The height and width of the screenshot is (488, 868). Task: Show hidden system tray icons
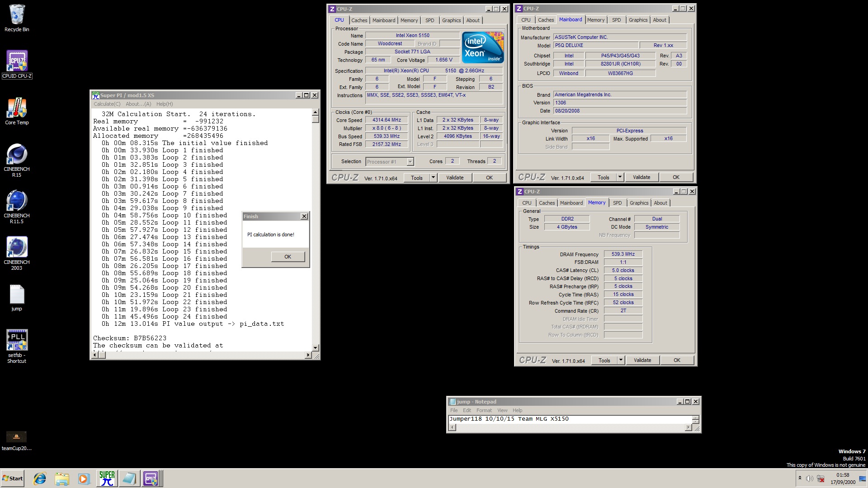click(x=800, y=478)
